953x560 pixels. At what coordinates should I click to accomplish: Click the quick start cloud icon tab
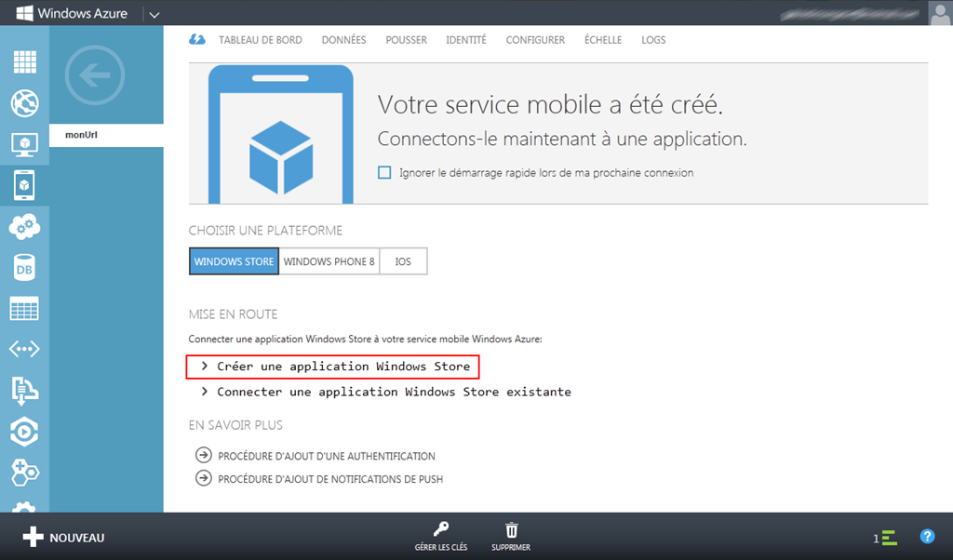pos(197,39)
